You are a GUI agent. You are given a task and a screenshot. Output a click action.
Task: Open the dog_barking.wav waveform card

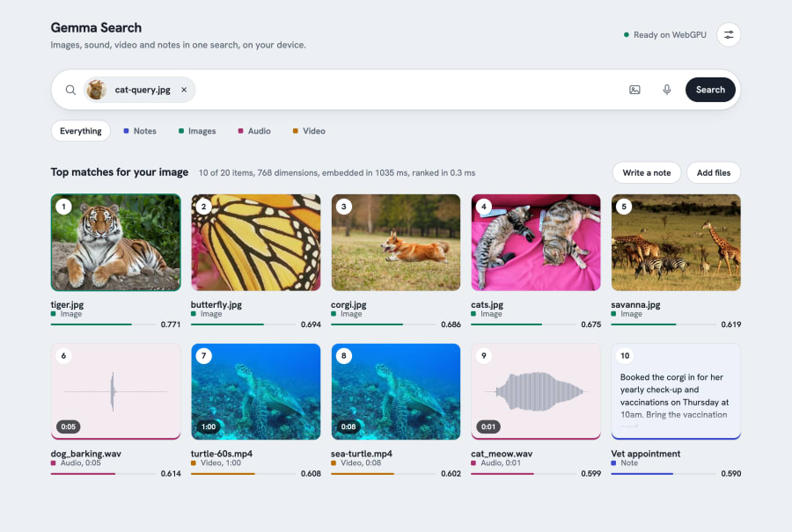tap(115, 391)
